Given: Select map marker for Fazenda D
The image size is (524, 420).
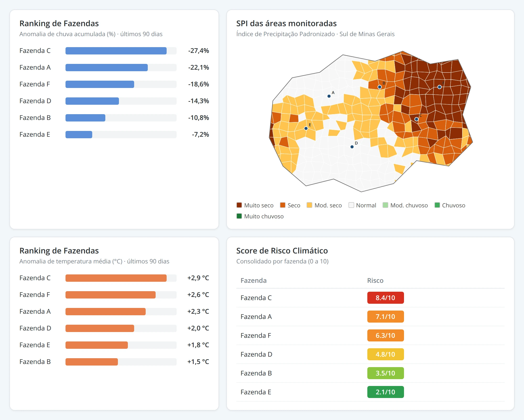Looking at the screenshot, I should [x=352, y=147].
